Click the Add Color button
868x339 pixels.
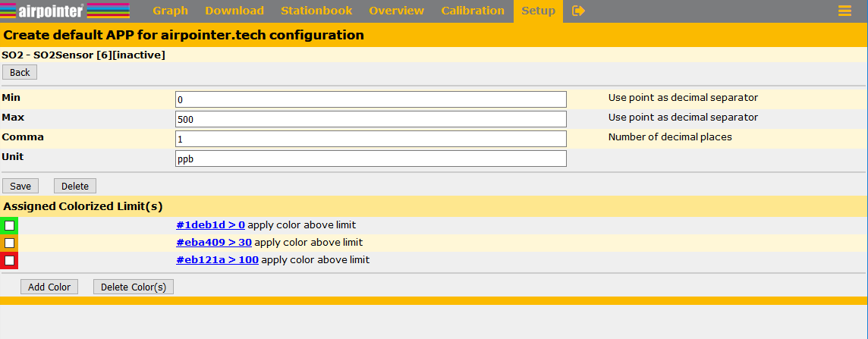(x=49, y=287)
